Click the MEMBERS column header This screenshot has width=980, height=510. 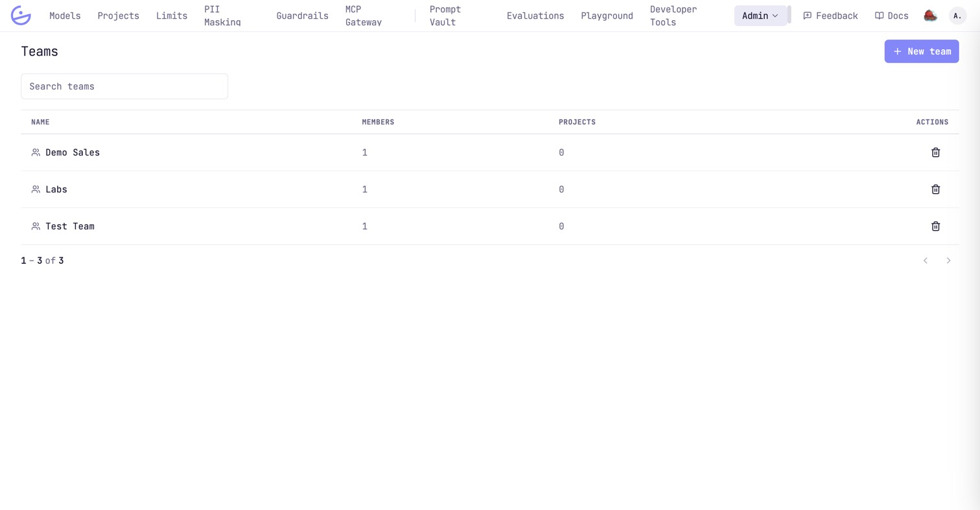[378, 122]
